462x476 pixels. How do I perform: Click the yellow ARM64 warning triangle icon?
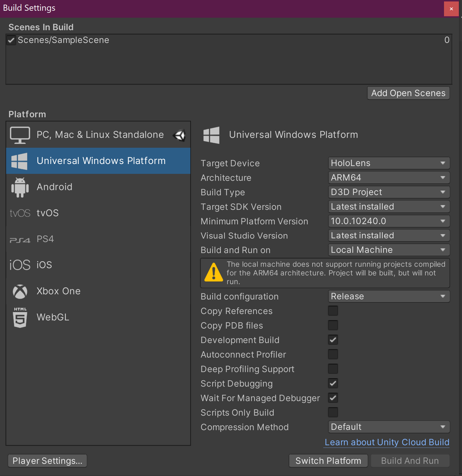click(214, 272)
